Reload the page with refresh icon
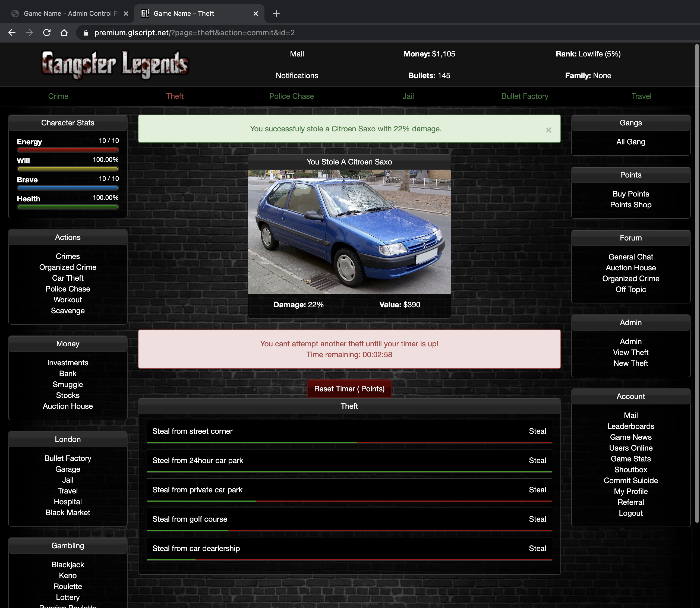 click(47, 33)
